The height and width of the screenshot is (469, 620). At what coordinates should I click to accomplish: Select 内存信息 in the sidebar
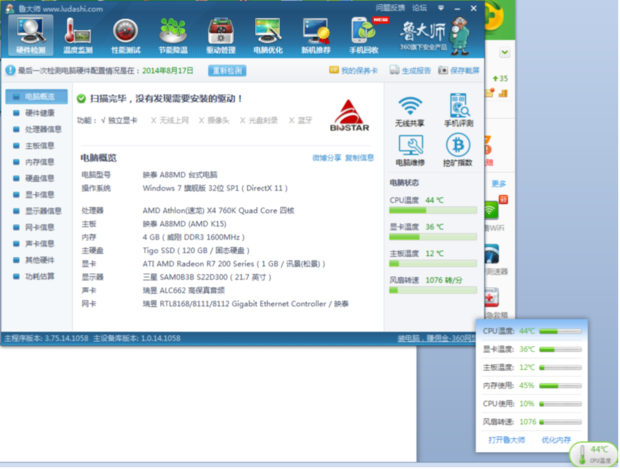point(36,162)
